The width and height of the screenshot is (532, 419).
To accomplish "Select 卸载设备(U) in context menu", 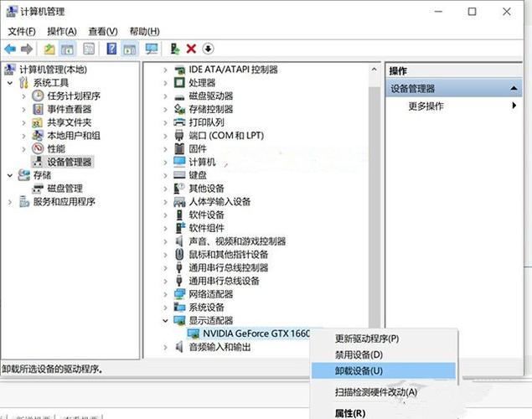I will pos(384,371).
